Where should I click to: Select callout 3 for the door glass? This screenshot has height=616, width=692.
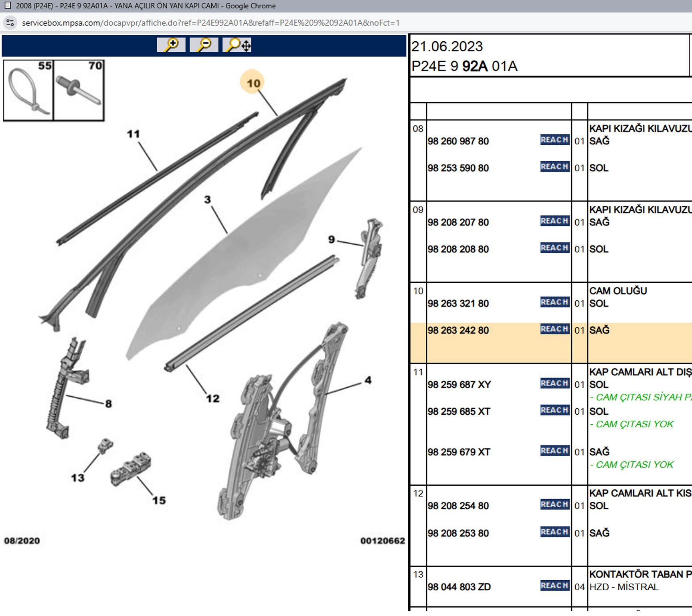pyautogui.click(x=207, y=199)
